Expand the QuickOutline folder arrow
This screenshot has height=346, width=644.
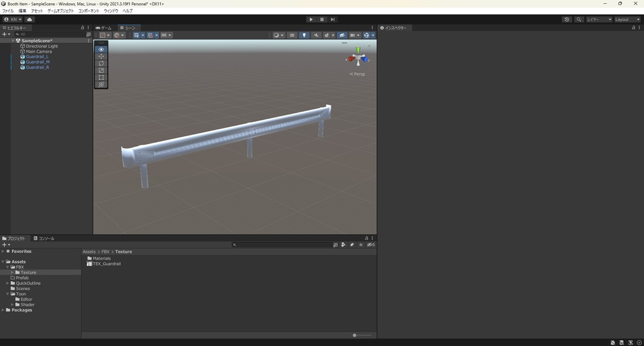[x=8, y=283]
